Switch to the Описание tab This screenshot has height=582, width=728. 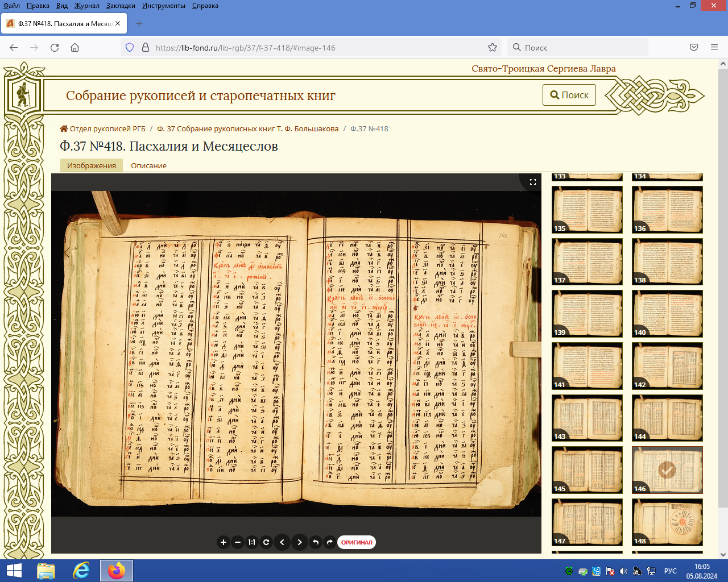point(148,165)
